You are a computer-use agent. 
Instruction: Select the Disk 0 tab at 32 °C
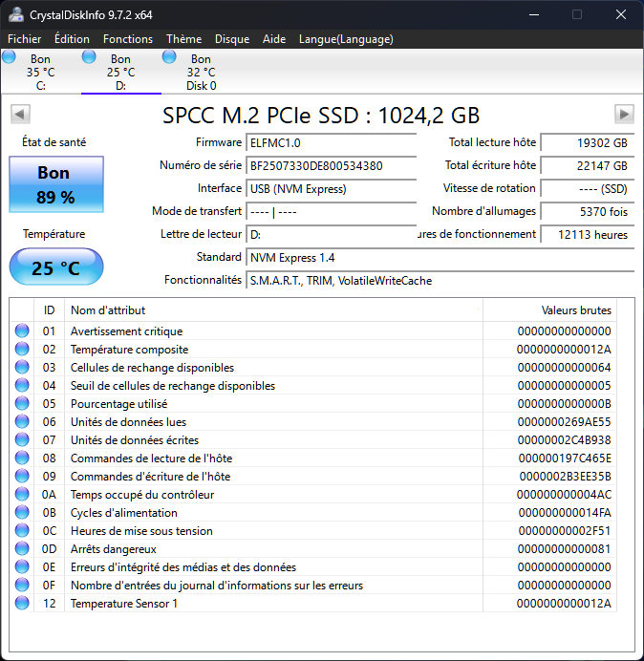pyautogui.click(x=202, y=72)
